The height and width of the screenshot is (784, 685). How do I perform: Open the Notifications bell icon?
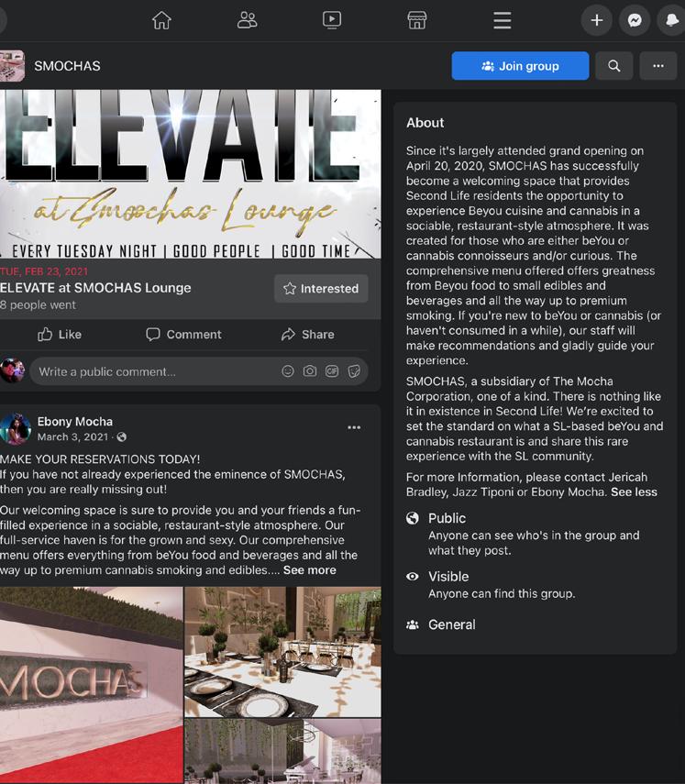click(x=671, y=20)
